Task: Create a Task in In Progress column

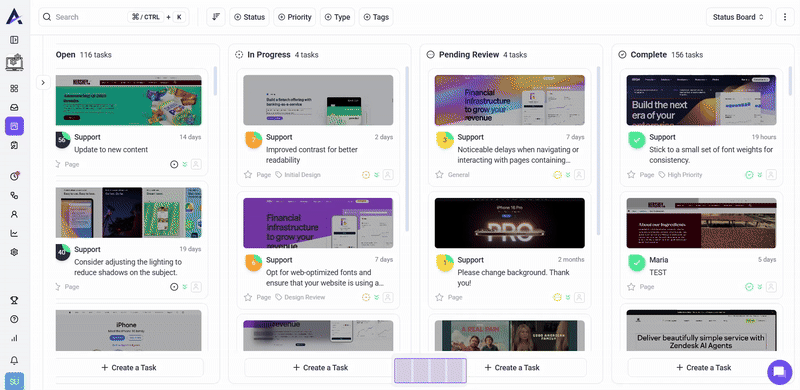Action: pyautogui.click(x=320, y=368)
